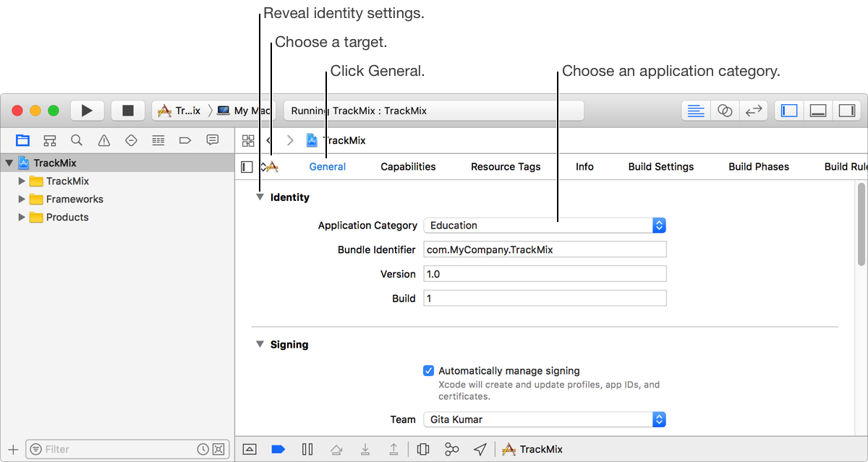868x462 pixels.
Task: Pause program execution
Action: 307,450
